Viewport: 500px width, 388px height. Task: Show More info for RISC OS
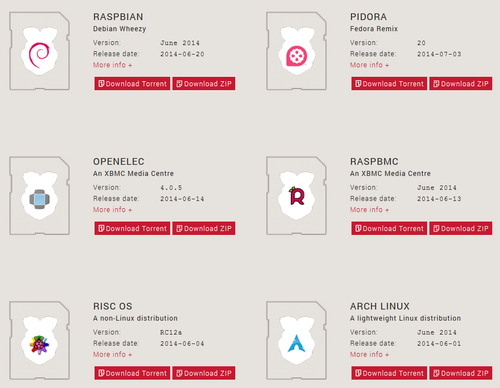tap(112, 354)
